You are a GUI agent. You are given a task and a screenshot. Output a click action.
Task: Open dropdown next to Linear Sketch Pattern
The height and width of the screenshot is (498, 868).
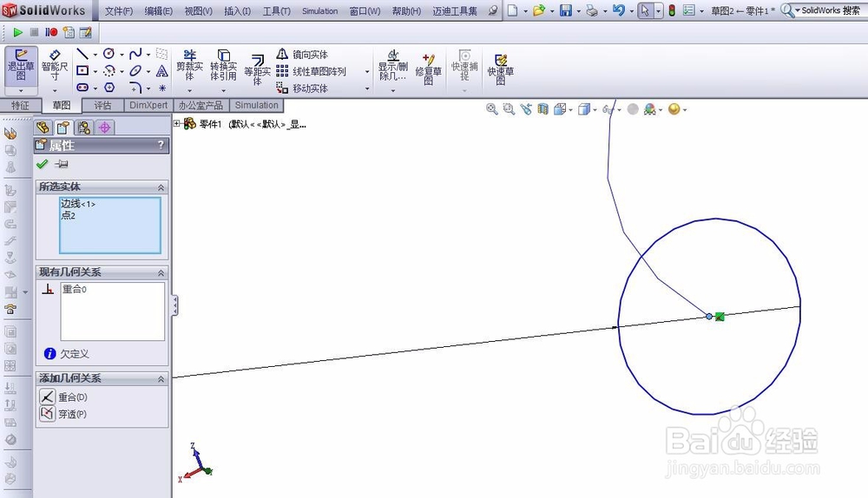coord(366,72)
